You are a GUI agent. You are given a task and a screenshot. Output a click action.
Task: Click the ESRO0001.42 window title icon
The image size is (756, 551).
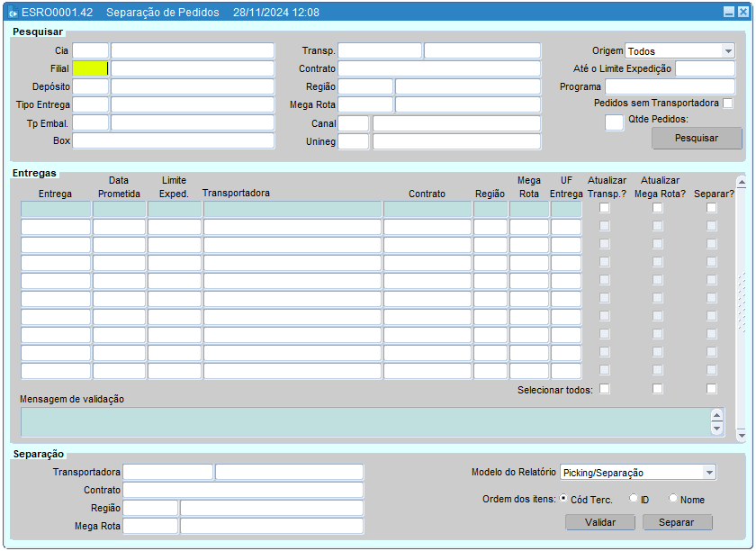click(x=13, y=13)
